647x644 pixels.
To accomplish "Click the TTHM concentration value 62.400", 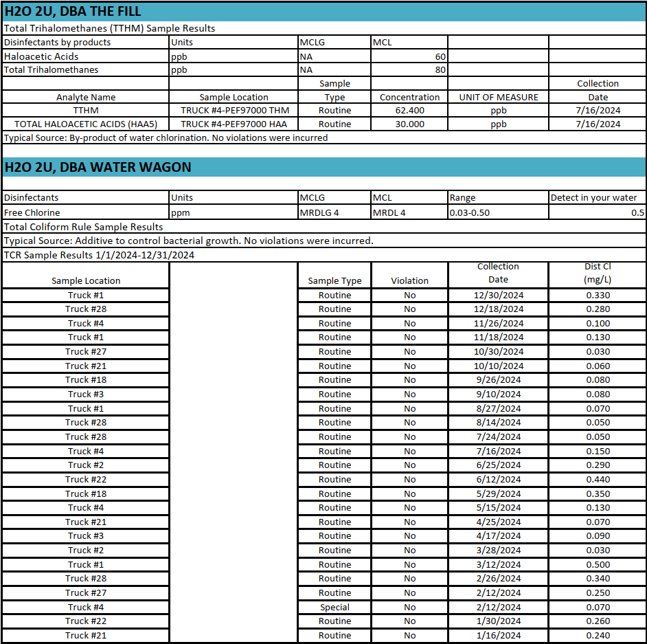I will [x=409, y=111].
